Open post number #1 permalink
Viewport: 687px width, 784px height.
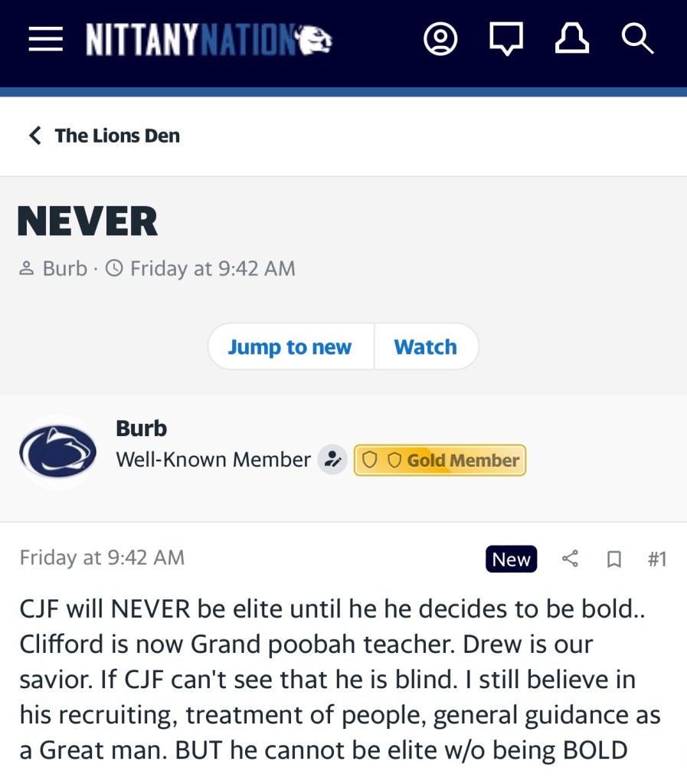pos(657,559)
